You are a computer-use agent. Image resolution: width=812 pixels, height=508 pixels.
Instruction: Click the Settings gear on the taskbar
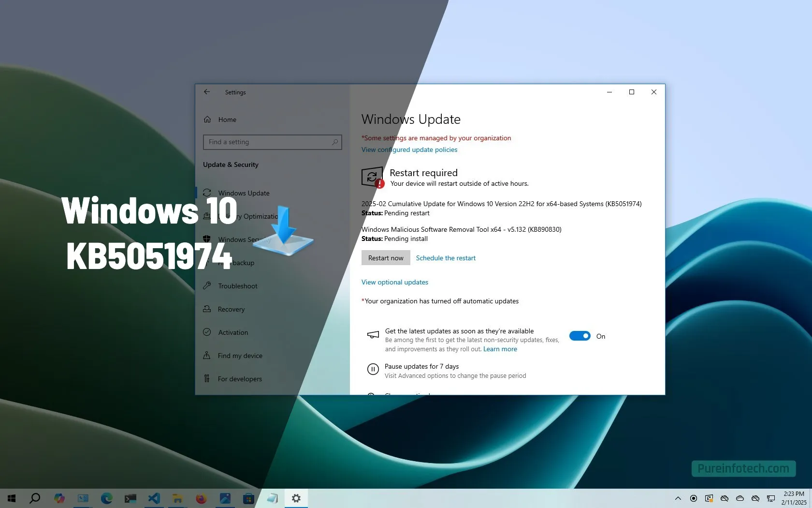tap(296, 498)
